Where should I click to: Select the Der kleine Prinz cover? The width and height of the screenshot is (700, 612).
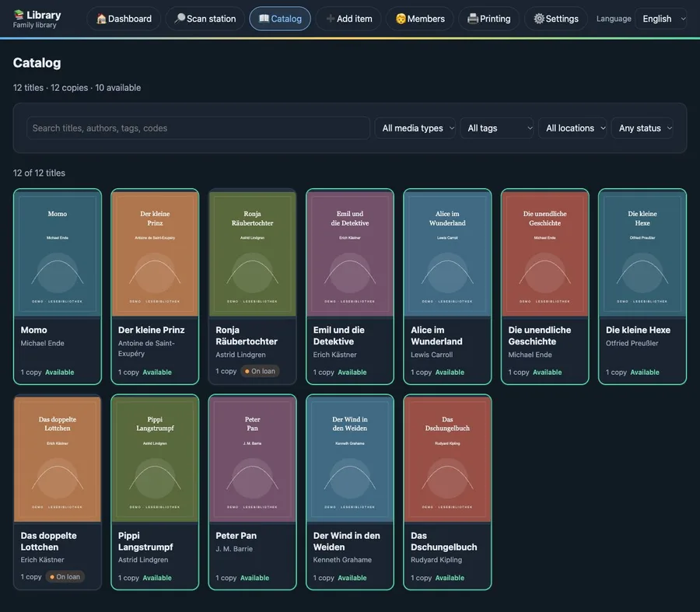pyautogui.click(x=155, y=253)
